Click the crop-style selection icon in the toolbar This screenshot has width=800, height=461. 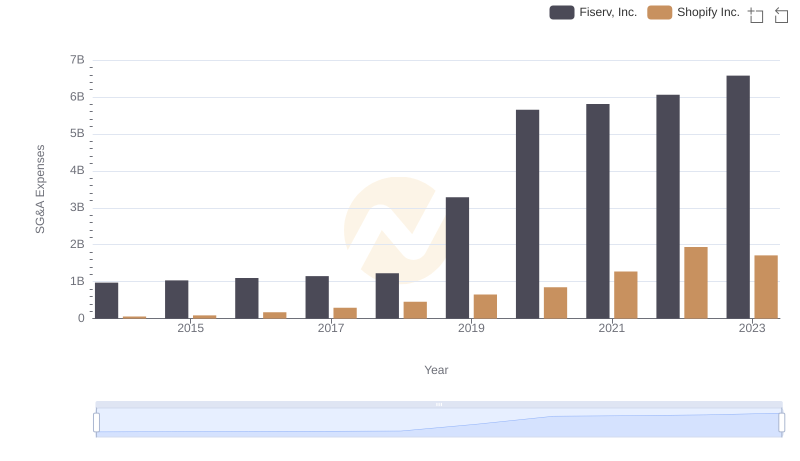tap(756, 15)
